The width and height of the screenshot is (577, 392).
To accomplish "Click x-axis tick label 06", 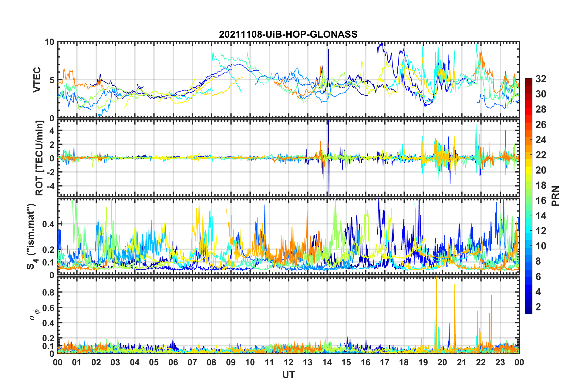I will pyautogui.click(x=173, y=362).
